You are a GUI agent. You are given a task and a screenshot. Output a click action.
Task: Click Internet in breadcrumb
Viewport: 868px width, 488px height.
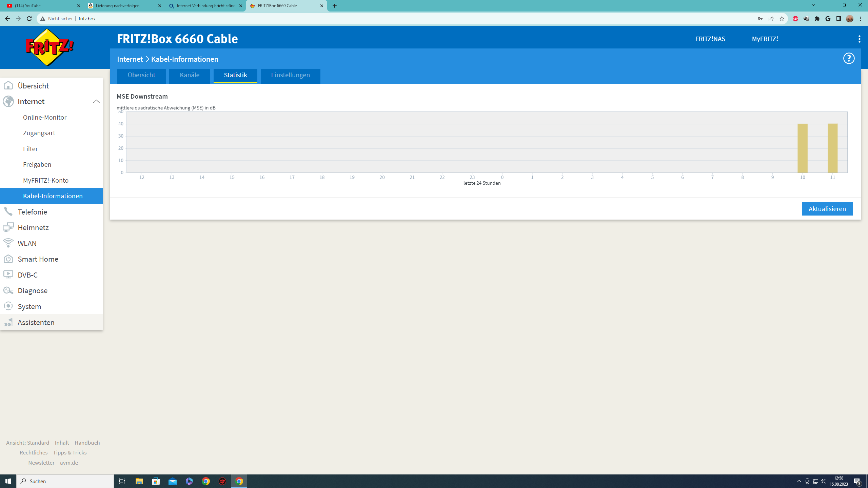130,59
